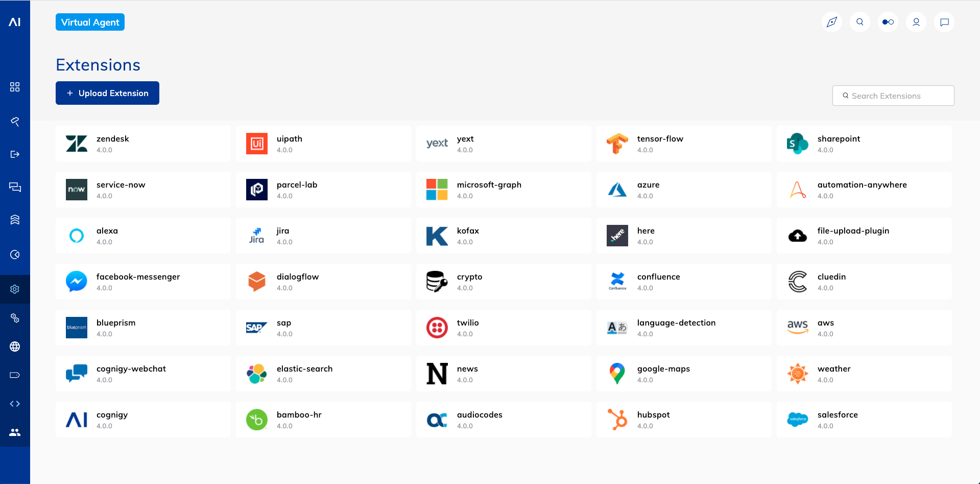The image size is (980, 484).
Task: Open the cluedin extension name
Action: click(831, 276)
